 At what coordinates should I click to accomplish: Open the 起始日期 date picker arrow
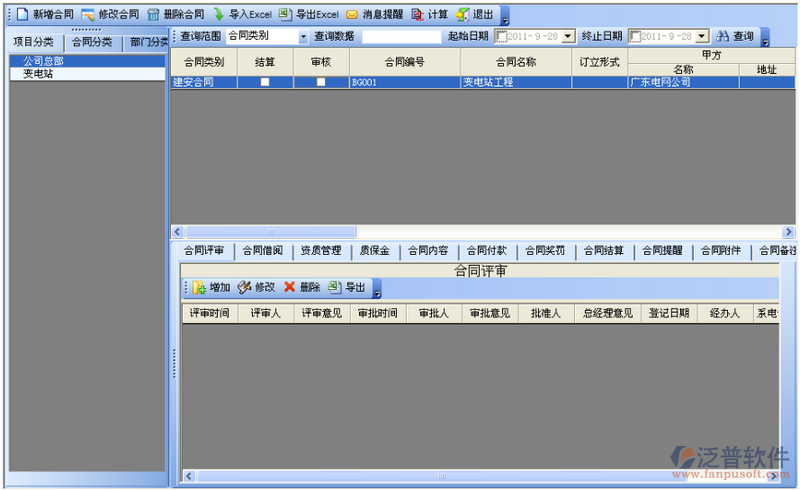(569, 36)
